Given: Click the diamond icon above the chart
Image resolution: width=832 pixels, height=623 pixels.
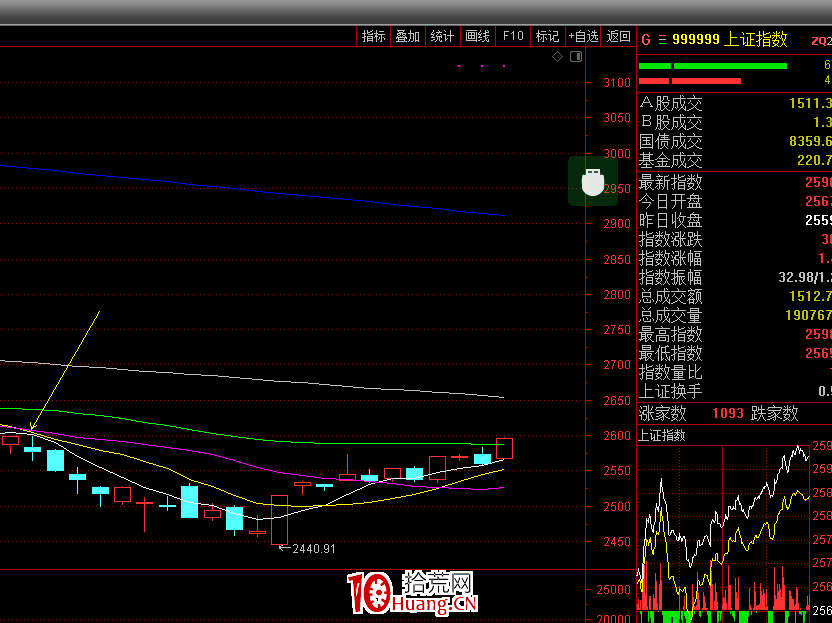Looking at the screenshot, I should (557, 57).
